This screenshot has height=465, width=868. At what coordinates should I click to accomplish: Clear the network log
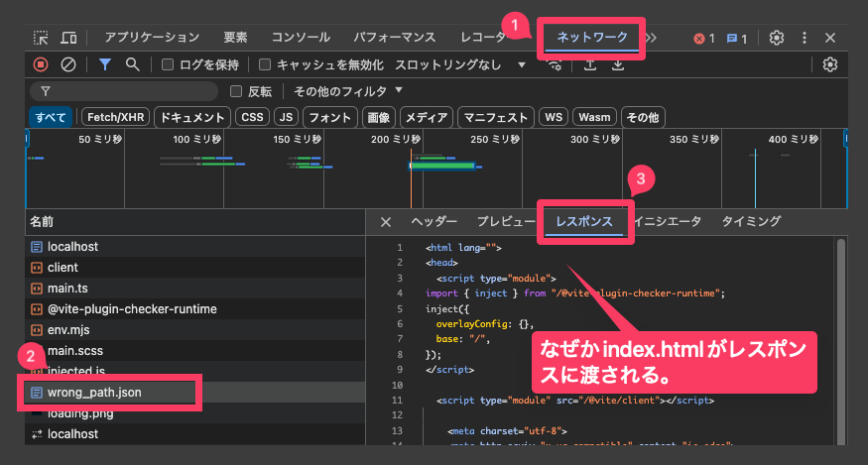point(68,64)
